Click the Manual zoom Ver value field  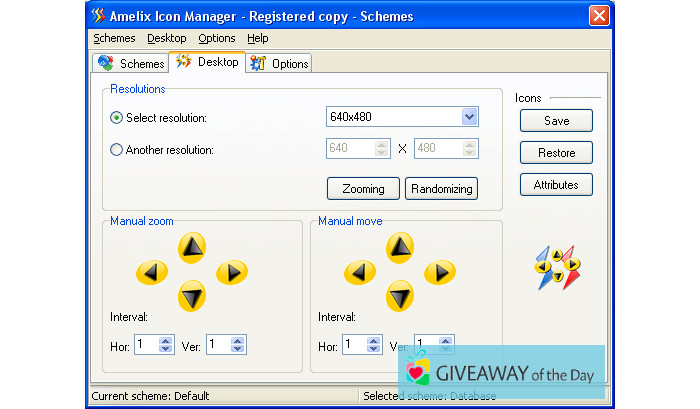tap(219, 345)
